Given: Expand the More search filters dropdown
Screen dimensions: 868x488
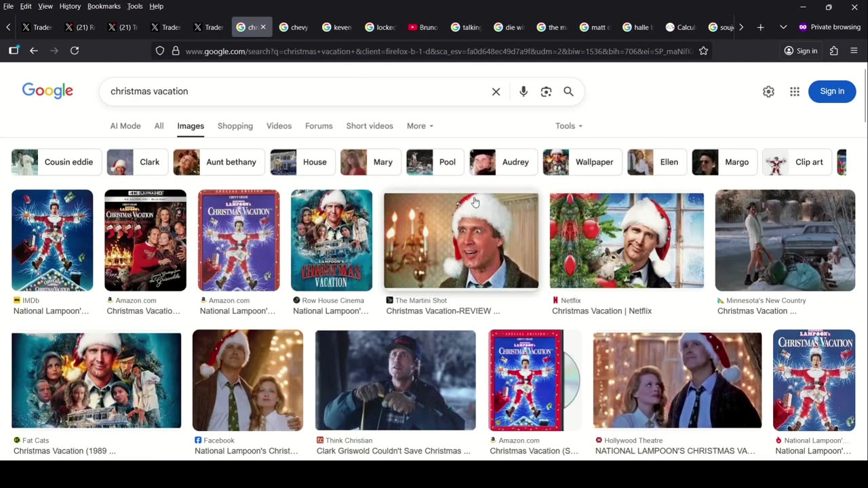Looking at the screenshot, I should point(420,126).
